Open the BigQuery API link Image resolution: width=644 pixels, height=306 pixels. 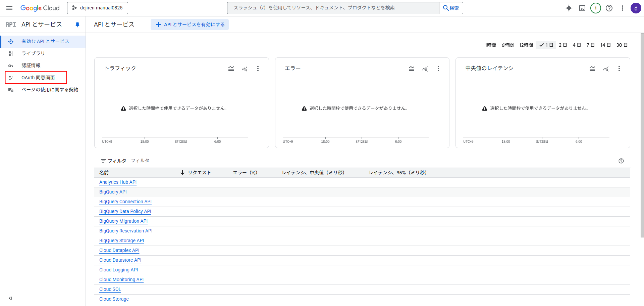[113, 192]
